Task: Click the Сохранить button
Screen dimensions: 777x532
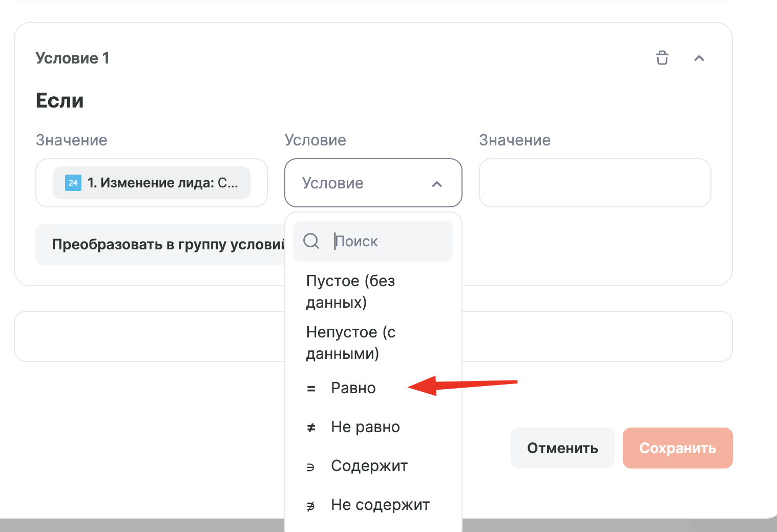Action: click(x=678, y=448)
